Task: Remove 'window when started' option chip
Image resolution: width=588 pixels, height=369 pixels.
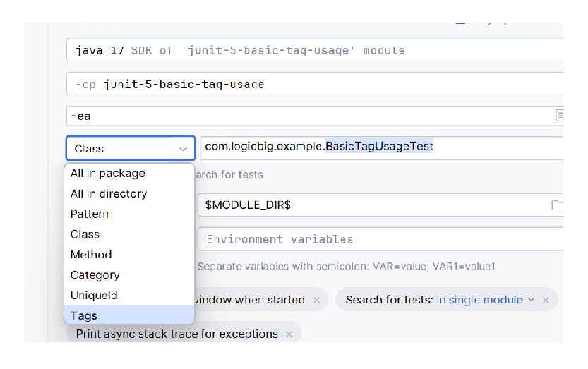Action: tap(317, 301)
